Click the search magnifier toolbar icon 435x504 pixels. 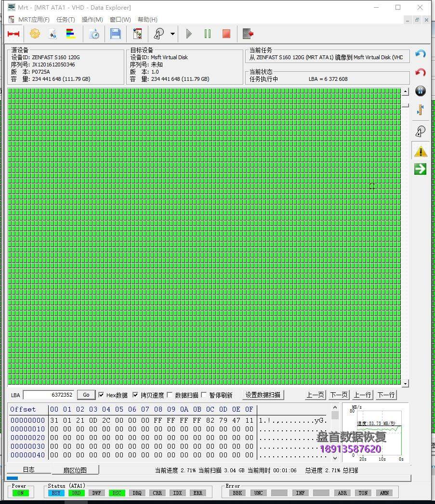pos(159,34)
